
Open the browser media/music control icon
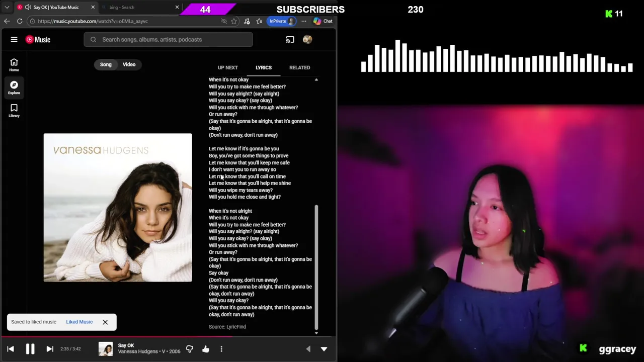coord(247,21)
